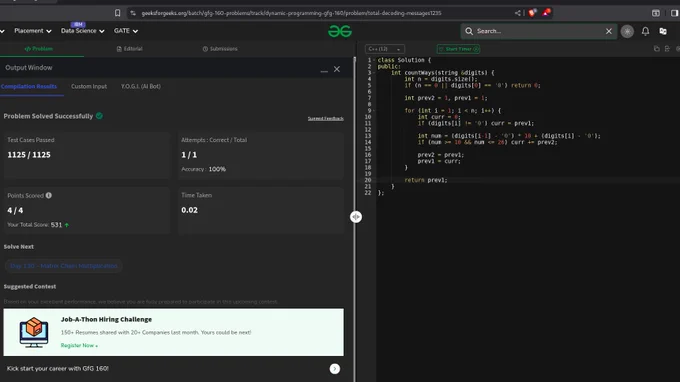The width and height of the screenshot is (680, 382).
Task: Open the Y.O.G.I. (AI Bot) tab
Action: (x=141, y=86)
